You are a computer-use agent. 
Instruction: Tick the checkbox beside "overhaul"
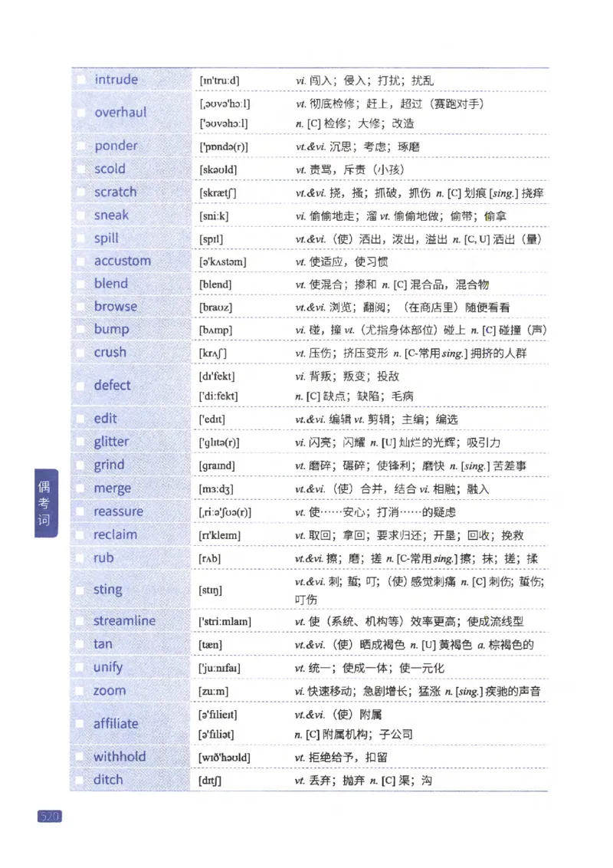click(x=82, y=112)
